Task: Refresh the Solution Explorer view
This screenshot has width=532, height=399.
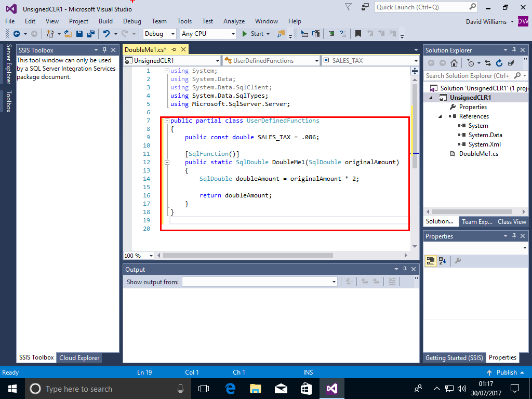Action: click(x=499, y=63)
